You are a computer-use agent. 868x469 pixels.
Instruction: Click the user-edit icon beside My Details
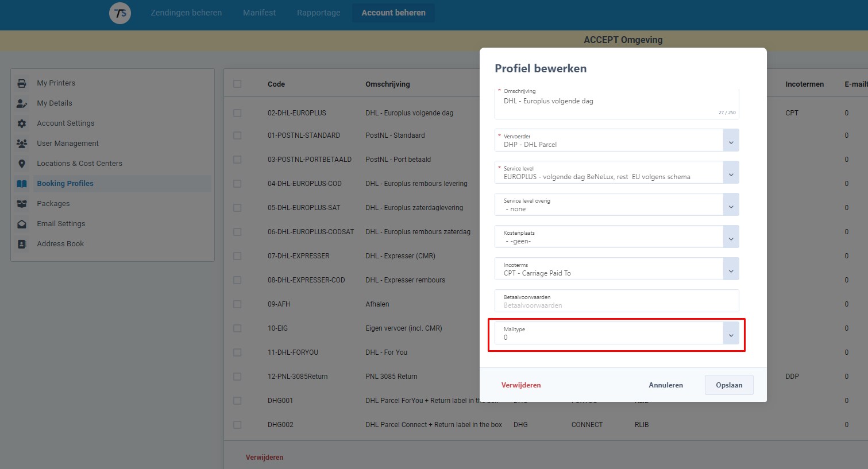[x=22, y=103]
